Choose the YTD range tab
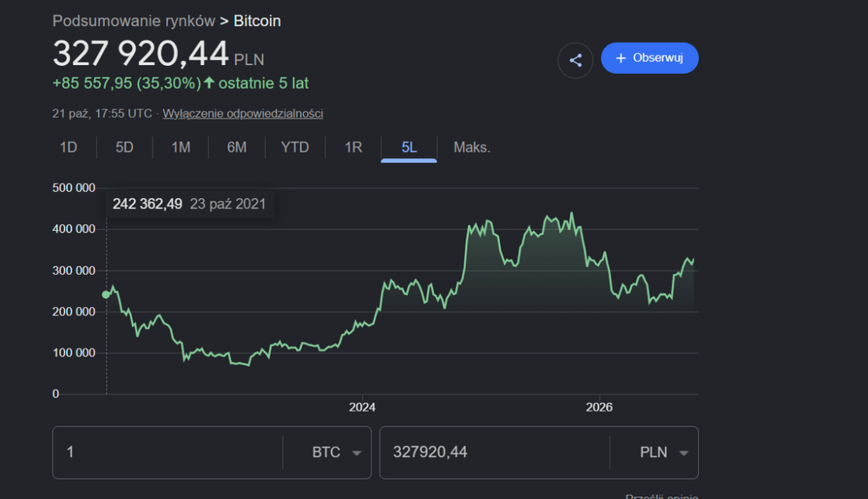 (294, 148)
